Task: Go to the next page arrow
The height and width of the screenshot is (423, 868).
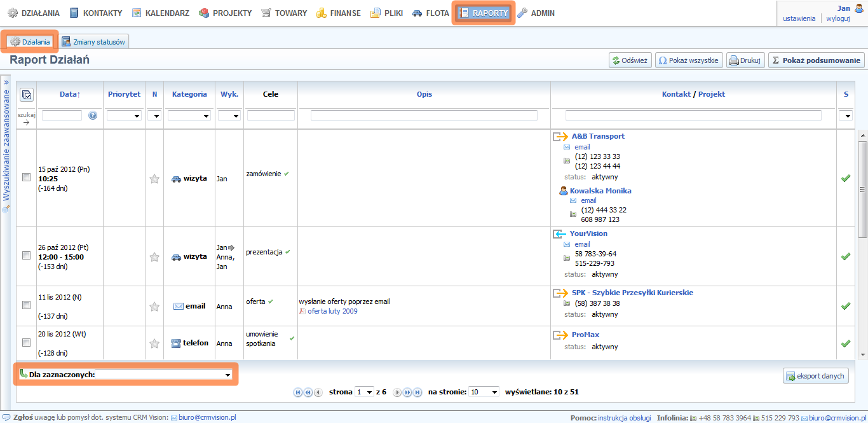Action: [x=397, y=392]
